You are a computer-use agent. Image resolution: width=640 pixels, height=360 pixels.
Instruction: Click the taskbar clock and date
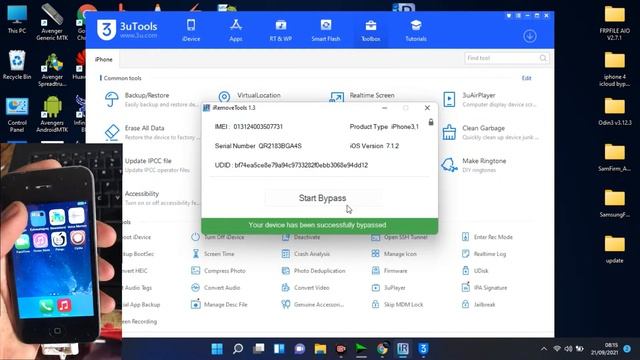605,349
